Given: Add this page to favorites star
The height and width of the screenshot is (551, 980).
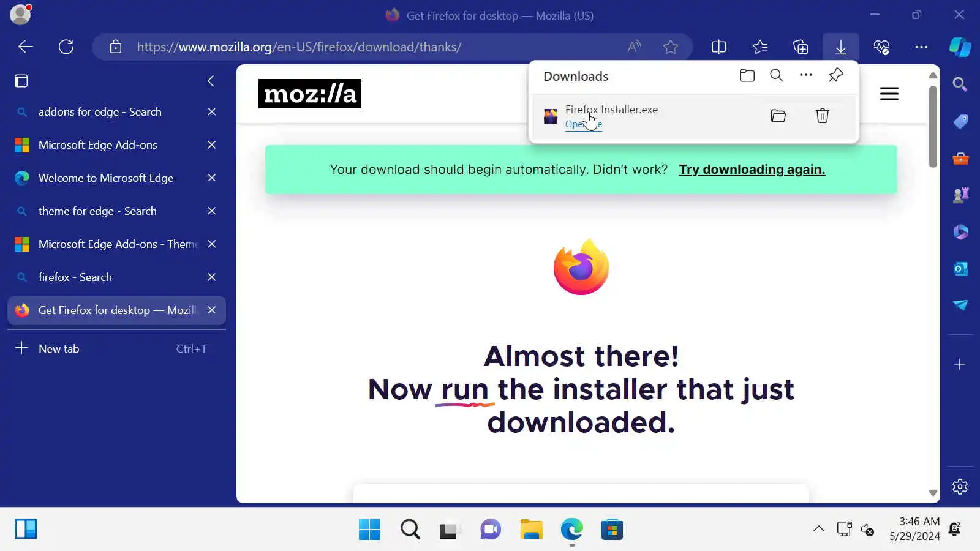Looking at the screenshot, I should pos(671,47).
